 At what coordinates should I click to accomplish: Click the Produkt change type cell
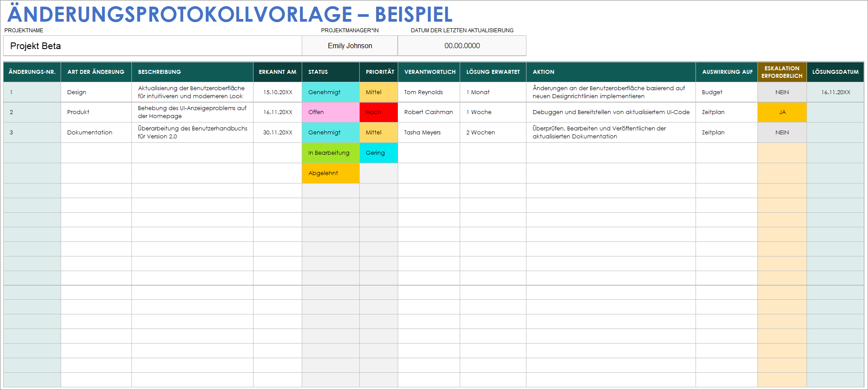(x=96, y=112)
